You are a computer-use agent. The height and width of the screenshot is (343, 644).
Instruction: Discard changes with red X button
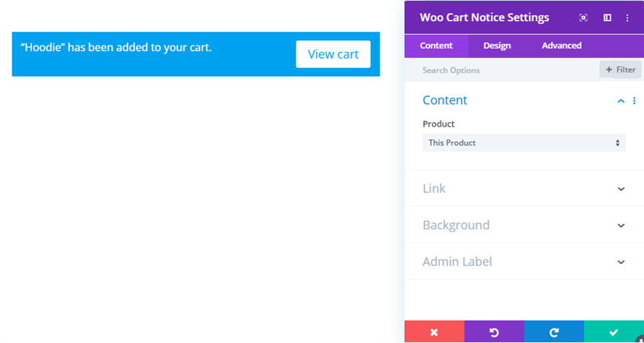434,332
